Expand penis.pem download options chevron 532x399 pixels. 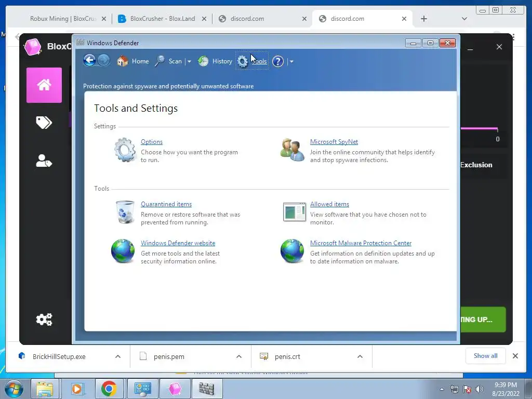pyautogui.click(x=239, y=356)
